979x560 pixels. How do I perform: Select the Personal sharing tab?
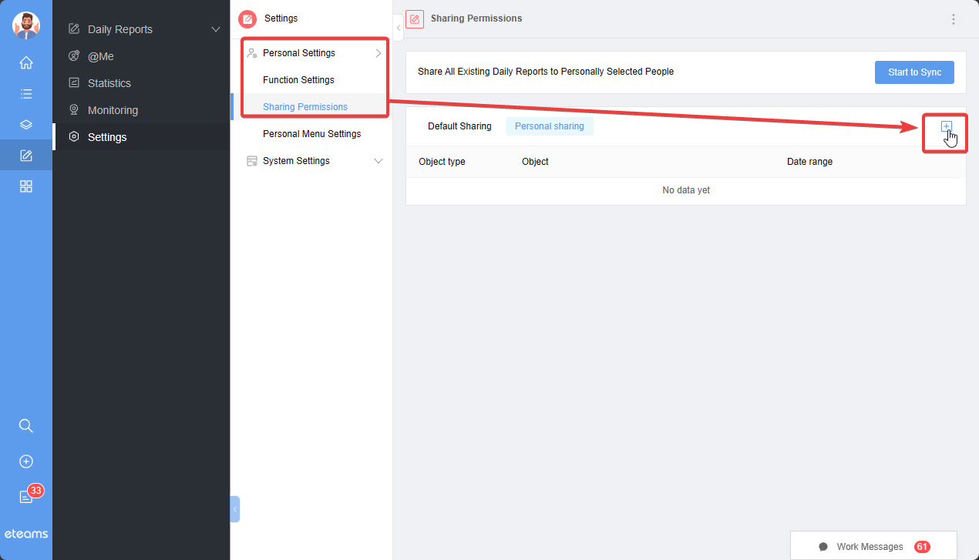pyautogui.click(x=549, y=126)
